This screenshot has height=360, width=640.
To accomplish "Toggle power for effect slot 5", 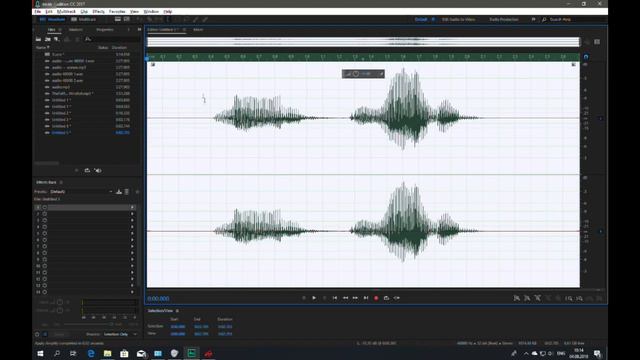I will (44, 233).
